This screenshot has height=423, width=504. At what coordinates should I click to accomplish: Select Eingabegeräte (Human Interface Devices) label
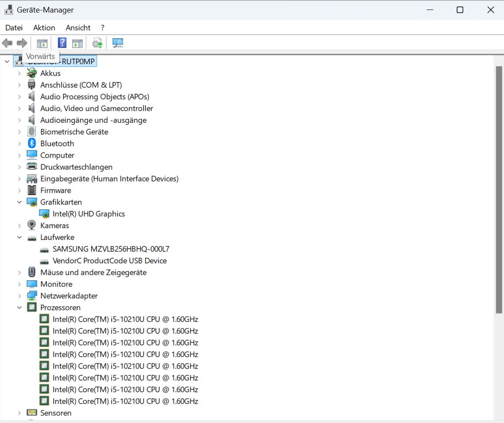(x=110, y=179)
